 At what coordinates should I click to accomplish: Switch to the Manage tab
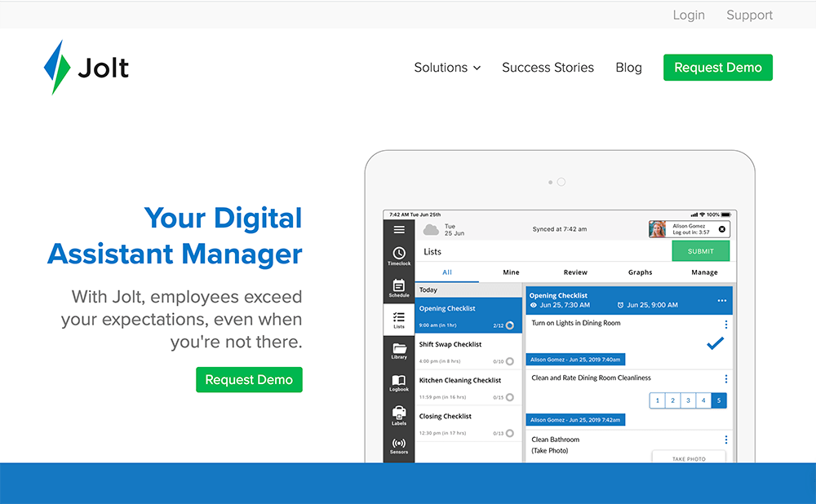pos(705,272)
